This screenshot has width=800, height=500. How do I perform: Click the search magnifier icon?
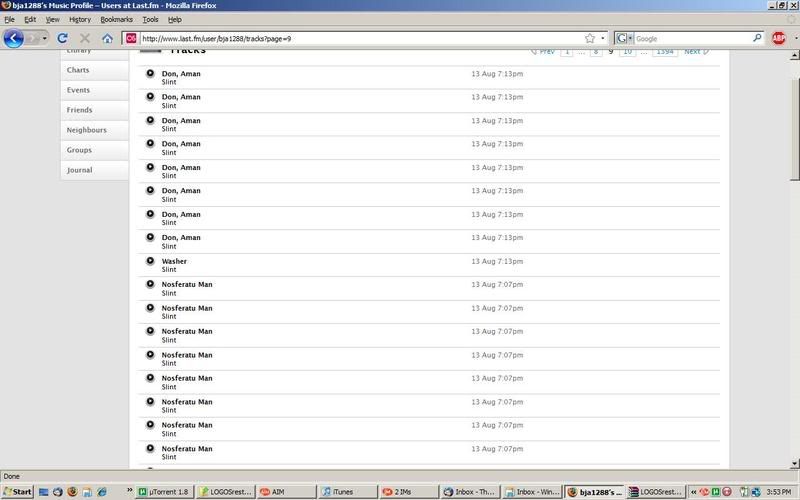coord(757,38)
